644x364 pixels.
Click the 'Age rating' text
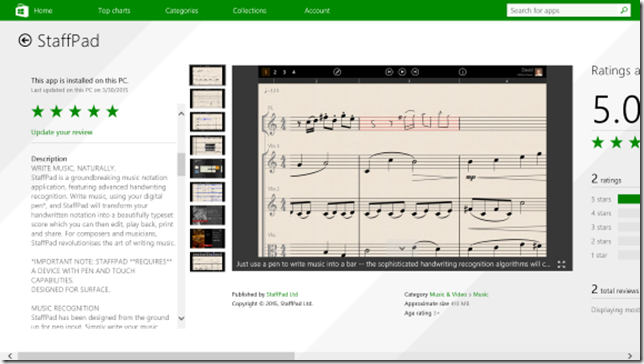418,313
